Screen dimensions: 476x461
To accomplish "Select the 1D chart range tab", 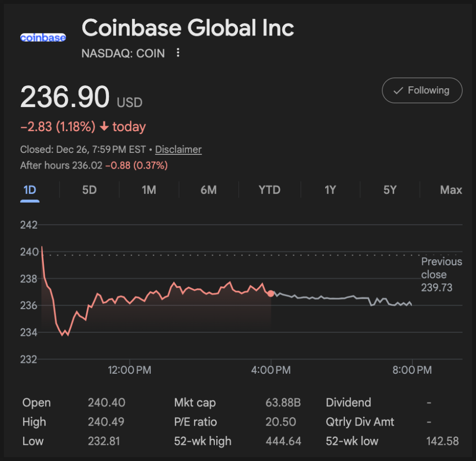I will click(30, 190).
